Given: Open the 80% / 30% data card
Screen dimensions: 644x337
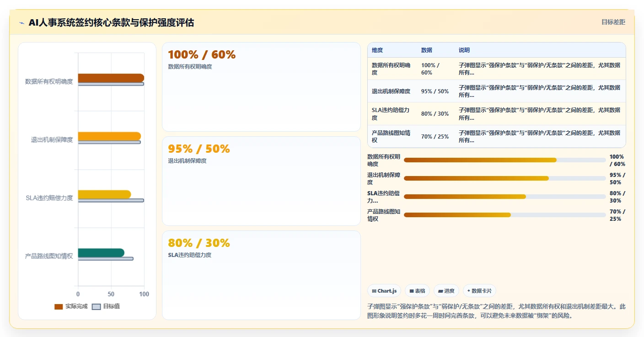Looking at the screenshot, I should pyautogui.click(x=261, y=275).
